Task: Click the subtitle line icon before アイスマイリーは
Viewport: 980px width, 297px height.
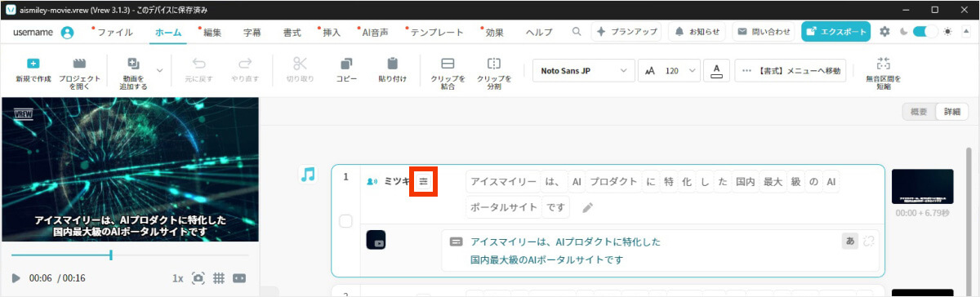Action: (457, 242)
